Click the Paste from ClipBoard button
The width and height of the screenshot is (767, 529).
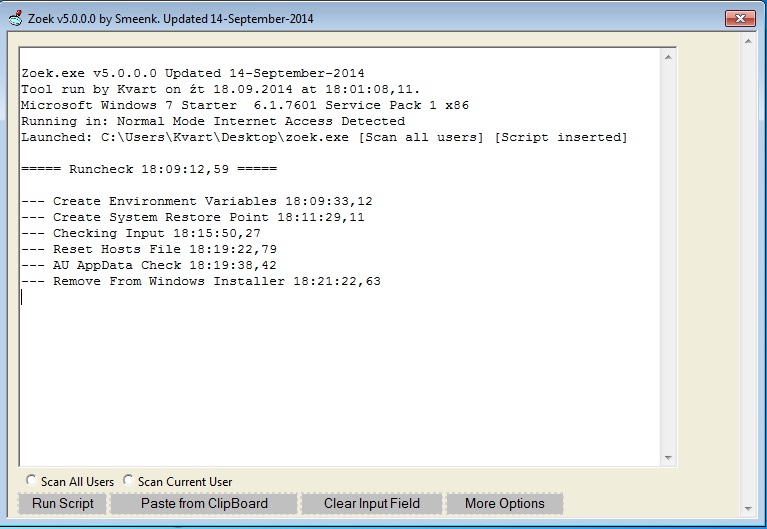click(204, 504)
